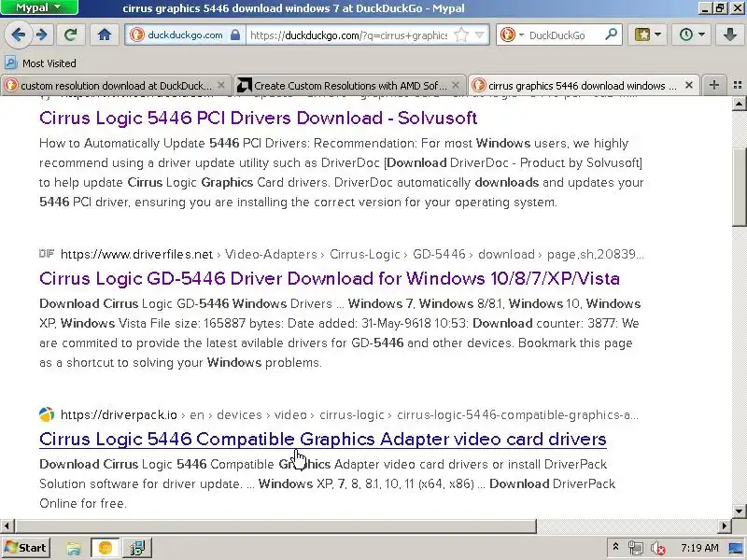Click horizontal scrollbar left arrow
747x560 pixels.
tap(7, 525)
